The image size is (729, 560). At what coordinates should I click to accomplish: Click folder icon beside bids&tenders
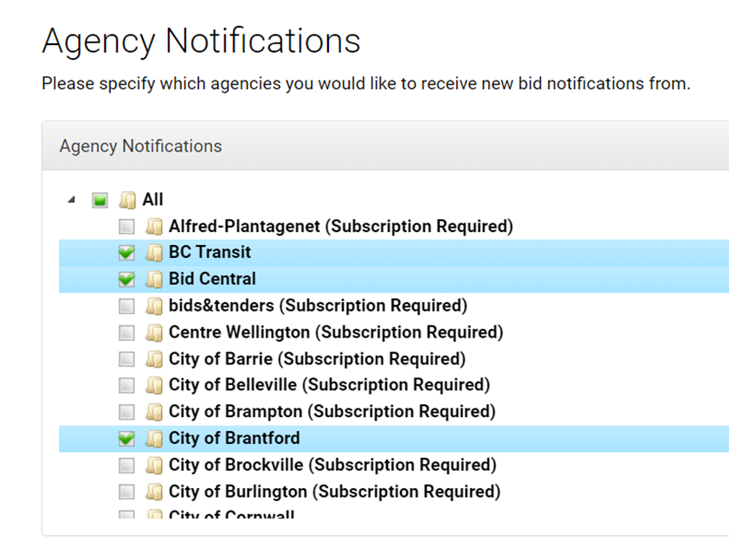click(154, 306)
